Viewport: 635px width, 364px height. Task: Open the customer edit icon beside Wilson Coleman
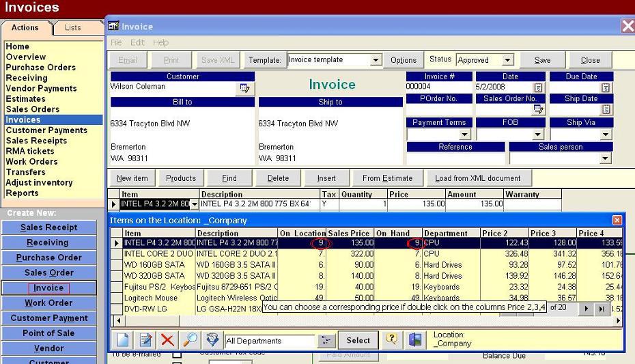(244, 88)
